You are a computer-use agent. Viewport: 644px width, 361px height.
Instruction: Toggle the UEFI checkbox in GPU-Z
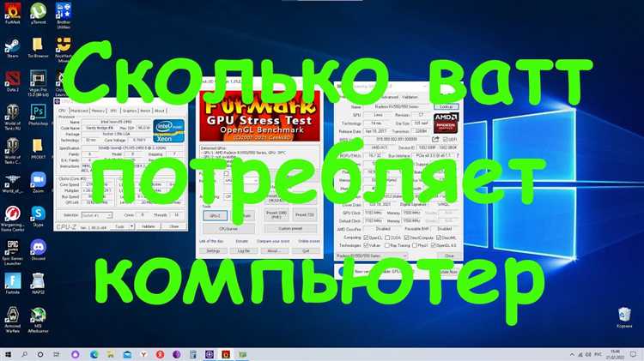coord(446,140)
